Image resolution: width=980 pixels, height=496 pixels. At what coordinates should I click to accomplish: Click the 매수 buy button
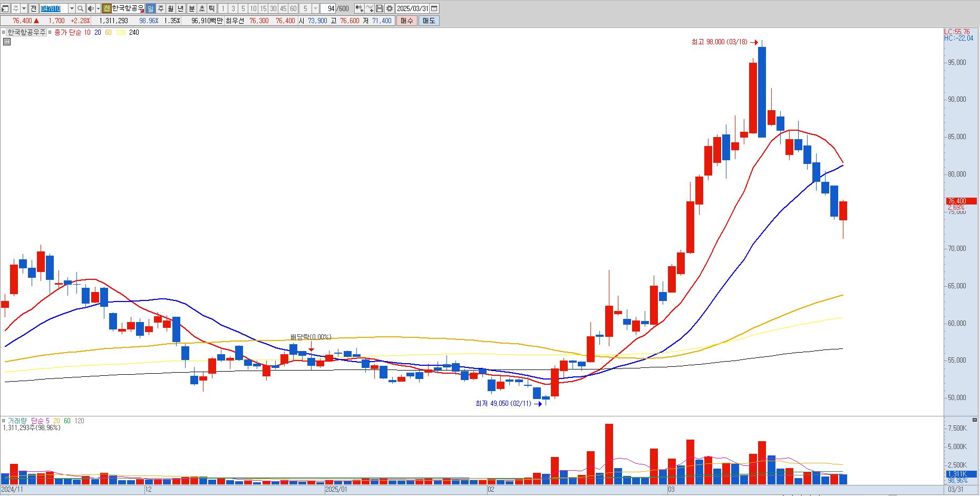pos(406,21)
